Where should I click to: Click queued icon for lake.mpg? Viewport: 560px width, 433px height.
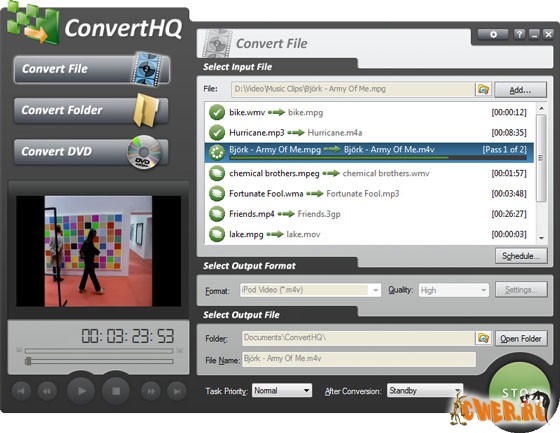[216, 234]
